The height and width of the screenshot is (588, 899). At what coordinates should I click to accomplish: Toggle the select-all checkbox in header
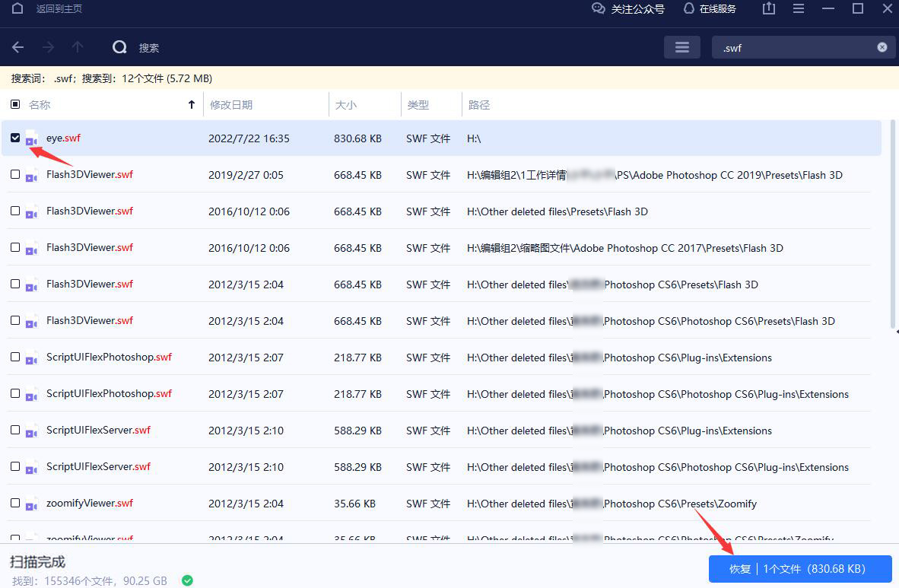[x=15, y=105]
